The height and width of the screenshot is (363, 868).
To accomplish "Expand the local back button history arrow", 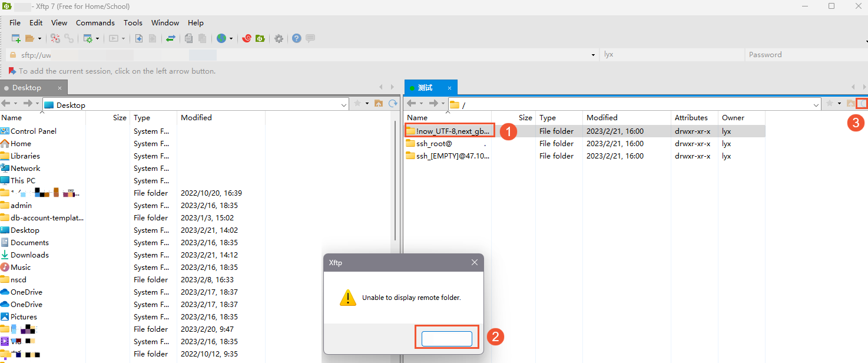I will point(16,103).
